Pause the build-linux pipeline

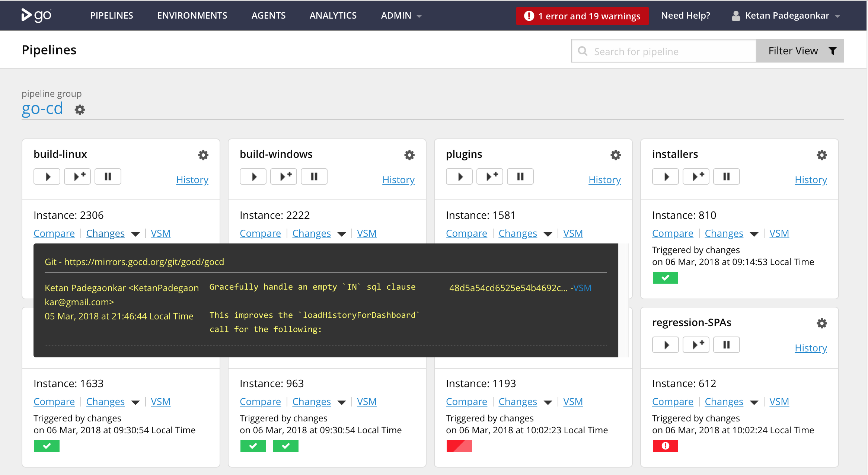click(108, 176)
